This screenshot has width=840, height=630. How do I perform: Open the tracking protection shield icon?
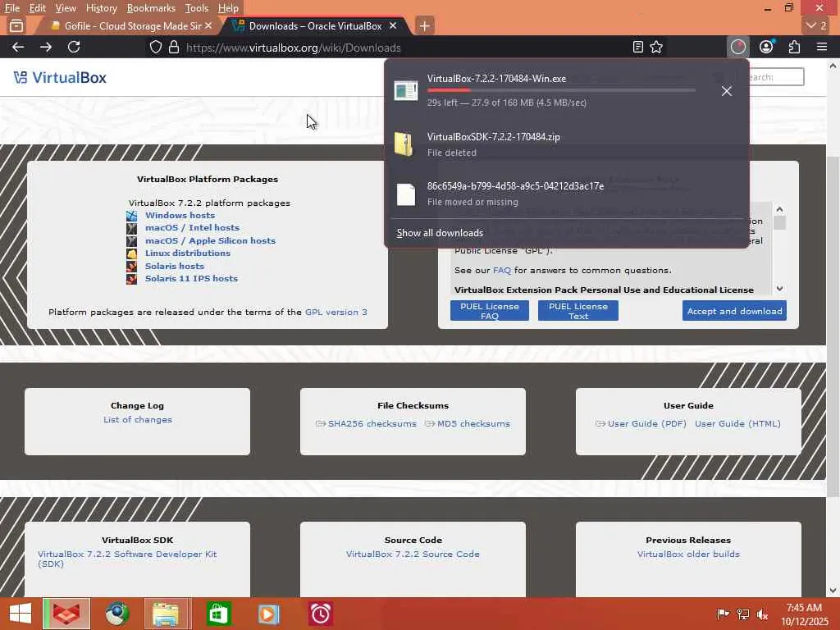[x=155, y=47]
